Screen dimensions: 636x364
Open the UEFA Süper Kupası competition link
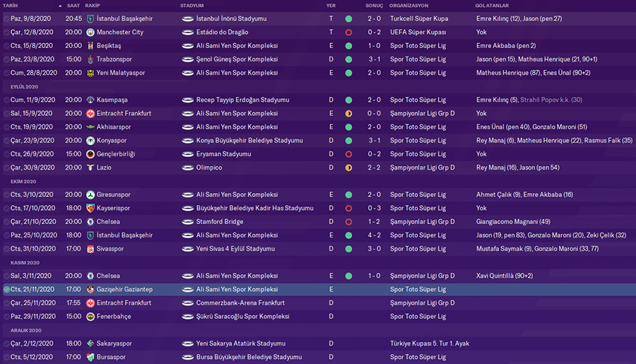click(418, 33)
